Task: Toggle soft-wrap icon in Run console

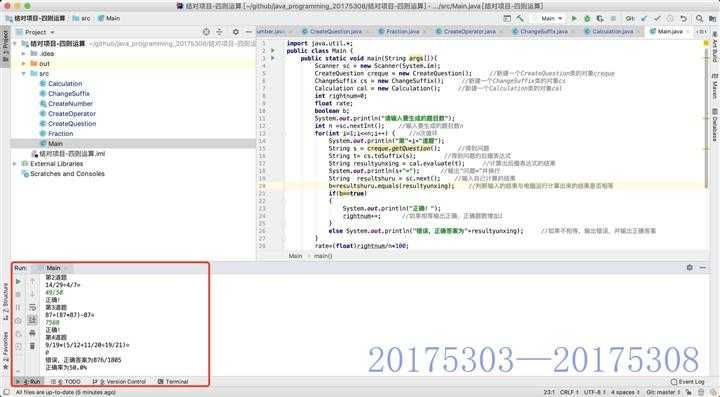Action: point(32,307)
